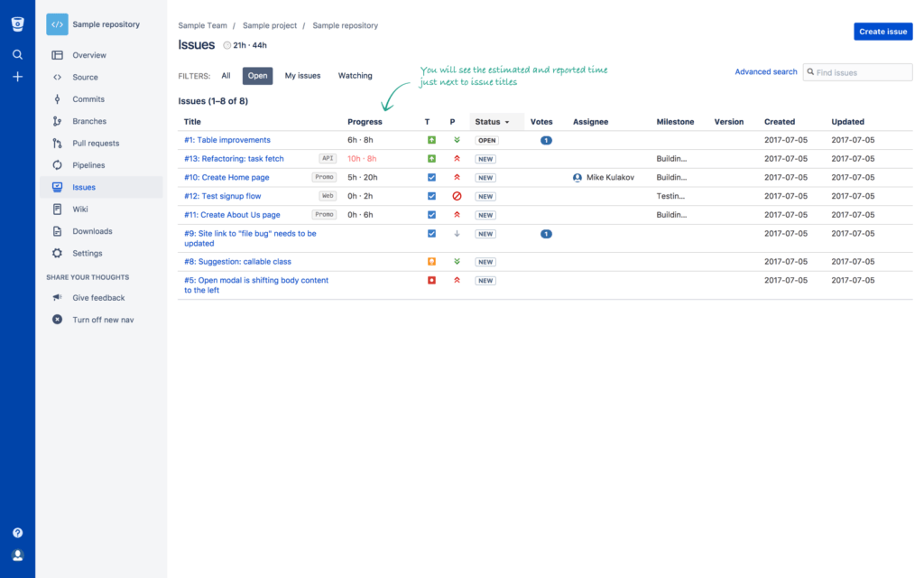Click the blocker priority icon on issue #12
Image resolution: width=924 pixels, height=578 pixels.
(456, 196)
